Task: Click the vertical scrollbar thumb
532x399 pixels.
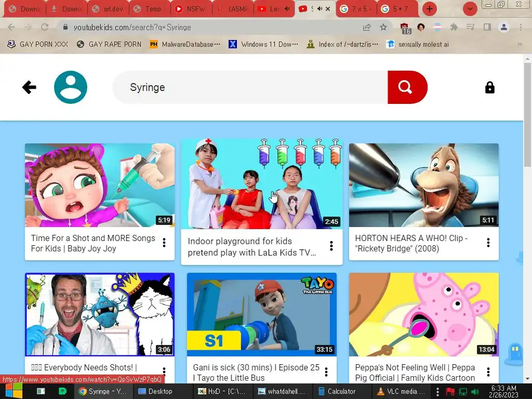Action: coord(528,115)
